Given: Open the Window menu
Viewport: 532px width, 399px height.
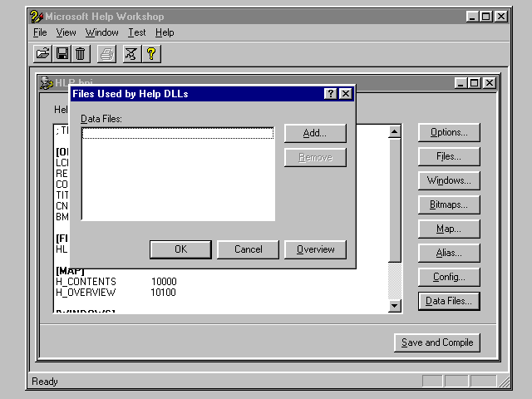Looking at the screenshot, I should [101, 32].
